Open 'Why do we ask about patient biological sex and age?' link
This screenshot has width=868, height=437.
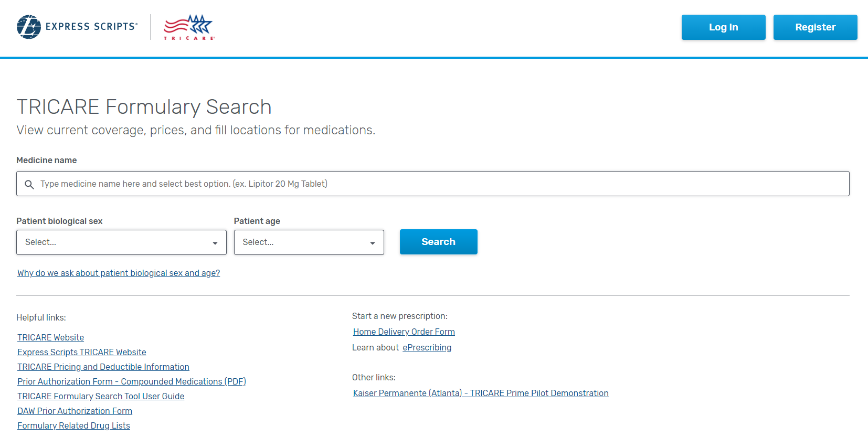(119, 273)
